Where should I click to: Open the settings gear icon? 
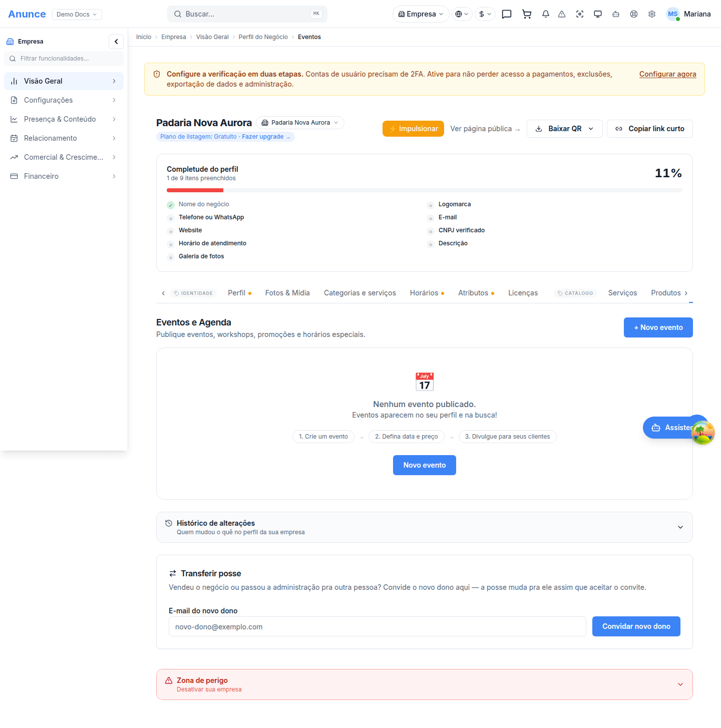(x=652, y=14)
